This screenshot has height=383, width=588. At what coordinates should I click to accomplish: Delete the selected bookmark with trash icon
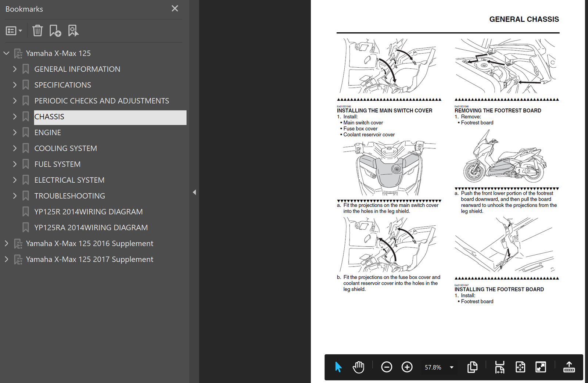(37, 31)
